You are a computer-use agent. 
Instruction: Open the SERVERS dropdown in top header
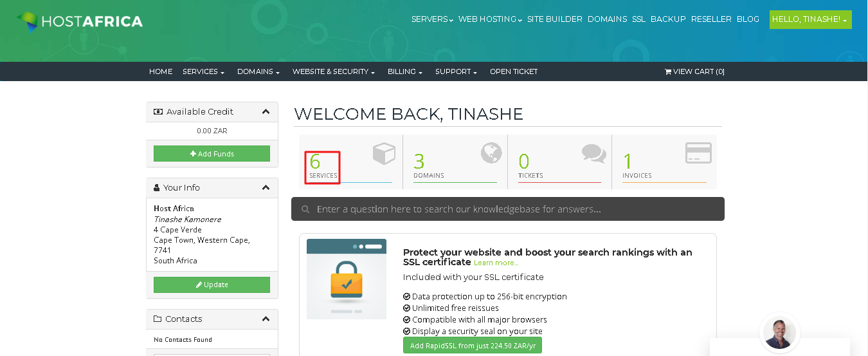(x=432, y=19)
